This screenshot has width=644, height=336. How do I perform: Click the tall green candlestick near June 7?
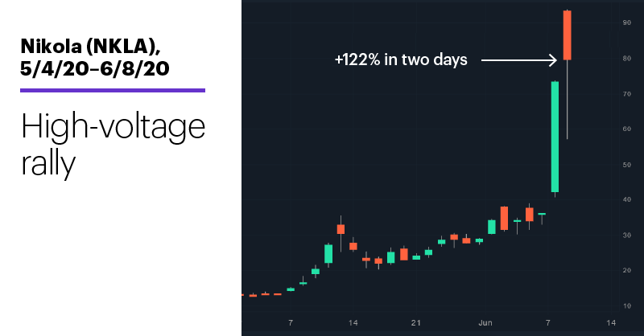[x=555, y=137]
